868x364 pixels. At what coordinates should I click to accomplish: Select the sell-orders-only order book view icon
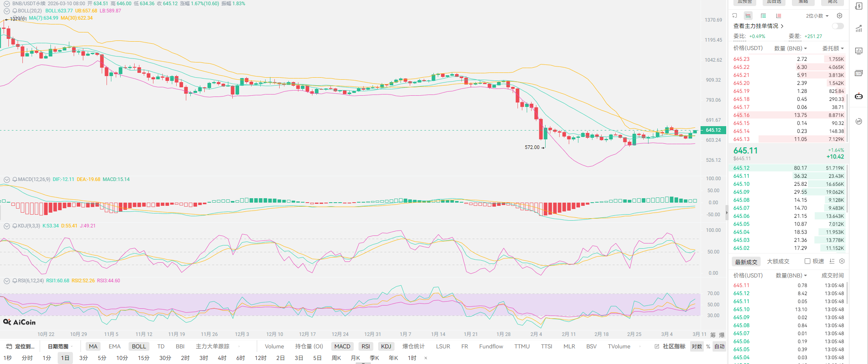(778, 16)
